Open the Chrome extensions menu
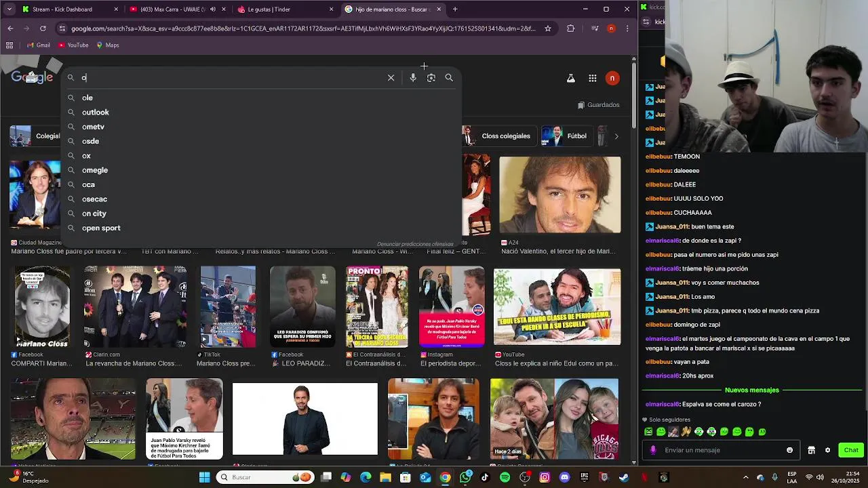 570,28
